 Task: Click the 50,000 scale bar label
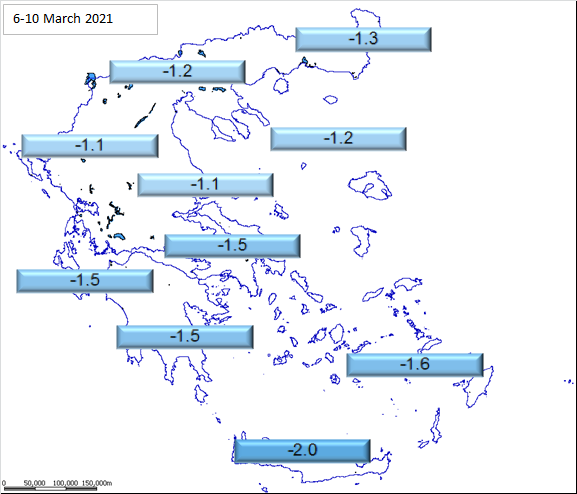34,483
